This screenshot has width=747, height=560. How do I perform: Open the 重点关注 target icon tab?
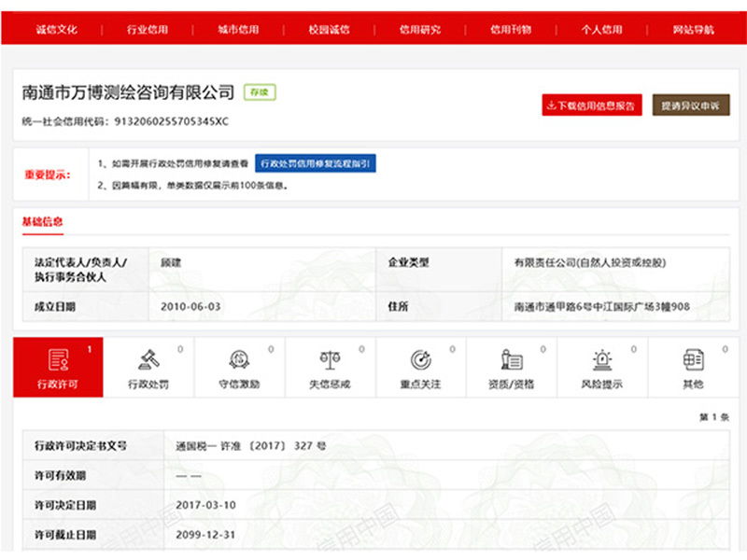(421, 367)
